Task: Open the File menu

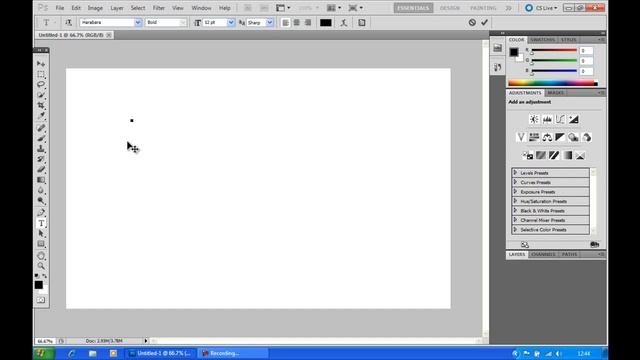Action: coord(60,8)
